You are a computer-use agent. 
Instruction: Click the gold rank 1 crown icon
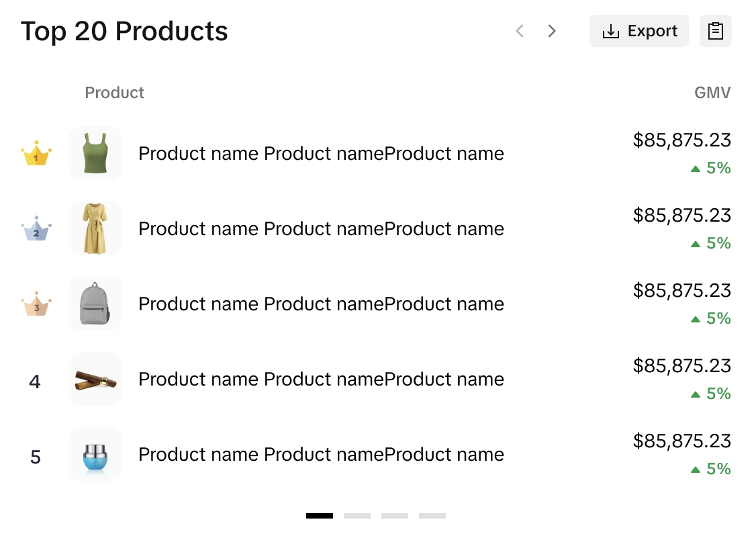pyautogui.click(x=36, y=154)
